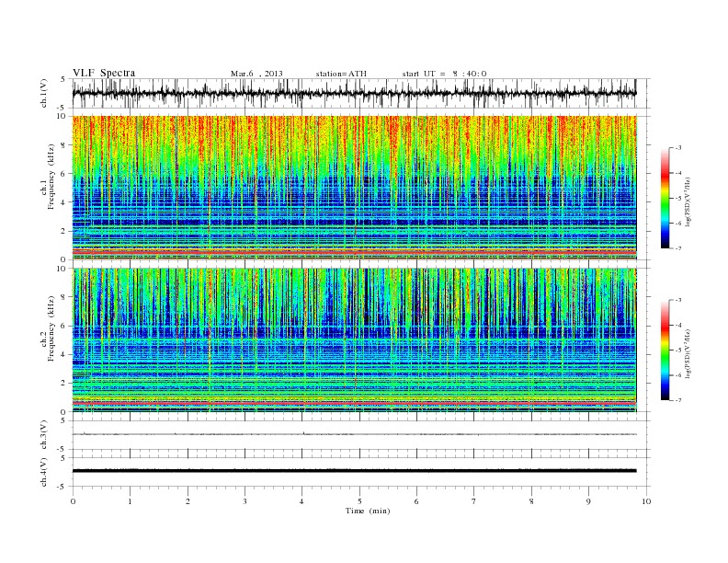The height and width of the screenshot is (563, 728).
Task: Click the "0" tick on the time axis
Action: tap(73, 501)
